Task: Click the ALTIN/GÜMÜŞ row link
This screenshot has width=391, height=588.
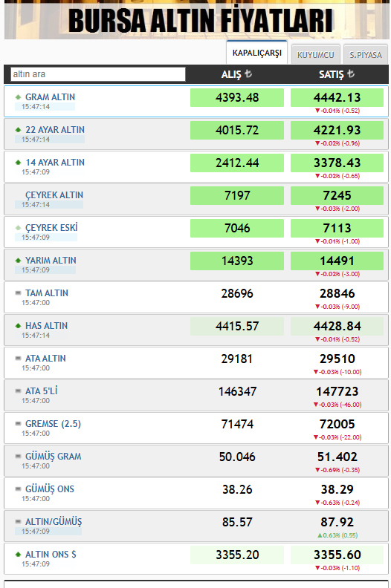Action: coord(54,522)
